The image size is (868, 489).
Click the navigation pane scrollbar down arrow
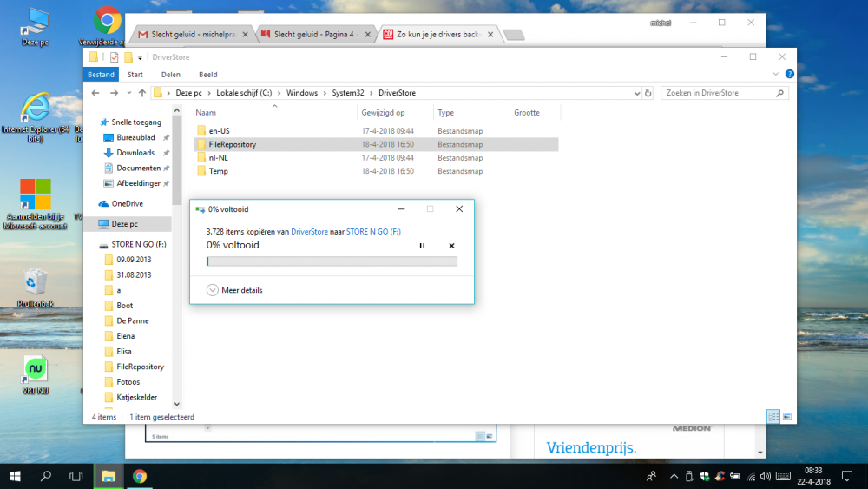point(177,405)
